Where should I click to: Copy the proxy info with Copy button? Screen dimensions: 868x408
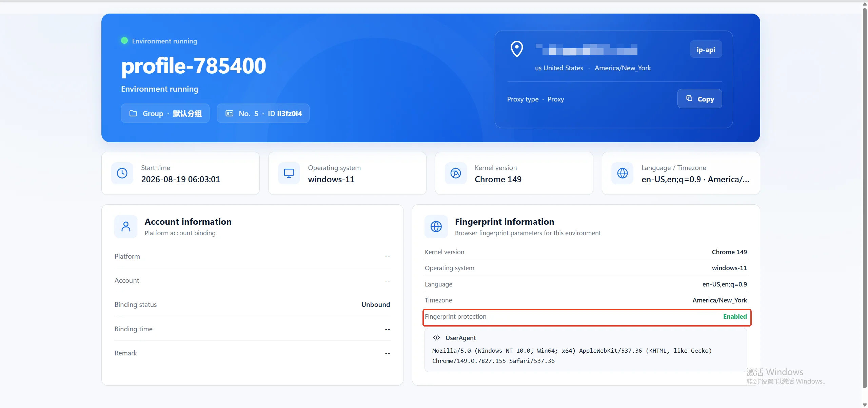point(699,99)
